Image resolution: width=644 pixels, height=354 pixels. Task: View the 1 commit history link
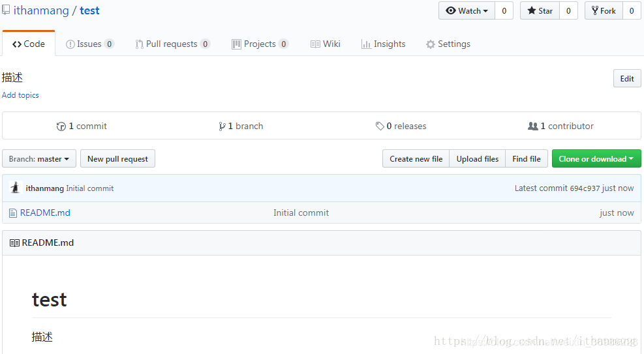click(82, 126)
